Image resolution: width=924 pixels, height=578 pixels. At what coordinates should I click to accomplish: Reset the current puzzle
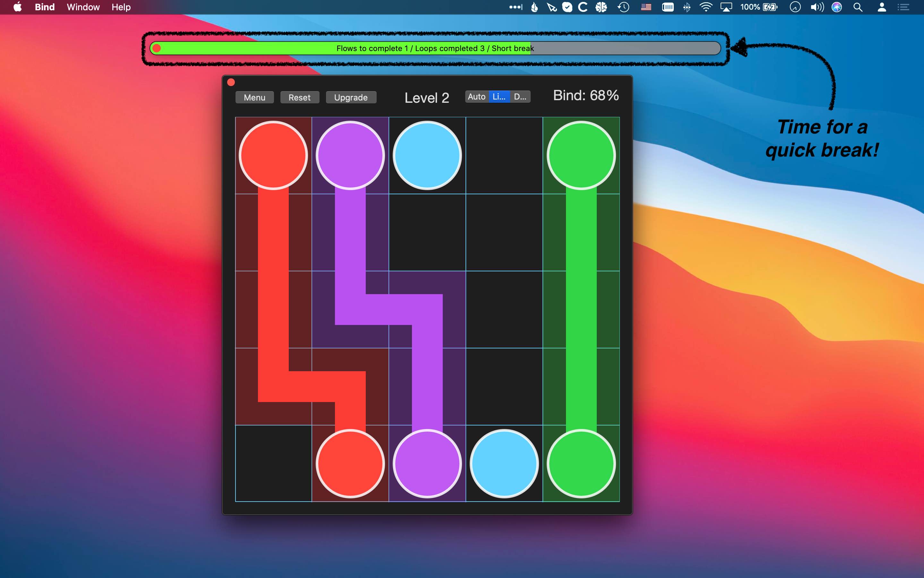click(x=299, y=98)
